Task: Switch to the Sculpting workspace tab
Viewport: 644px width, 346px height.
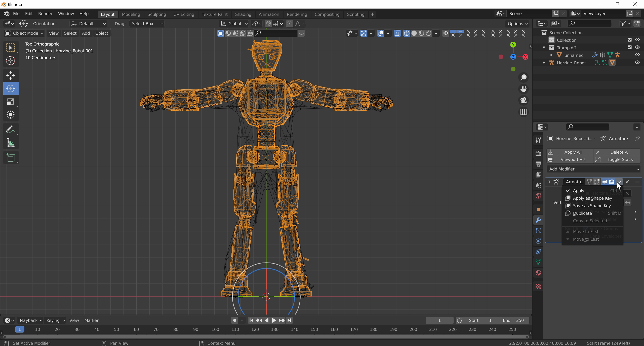Action: 156,14
